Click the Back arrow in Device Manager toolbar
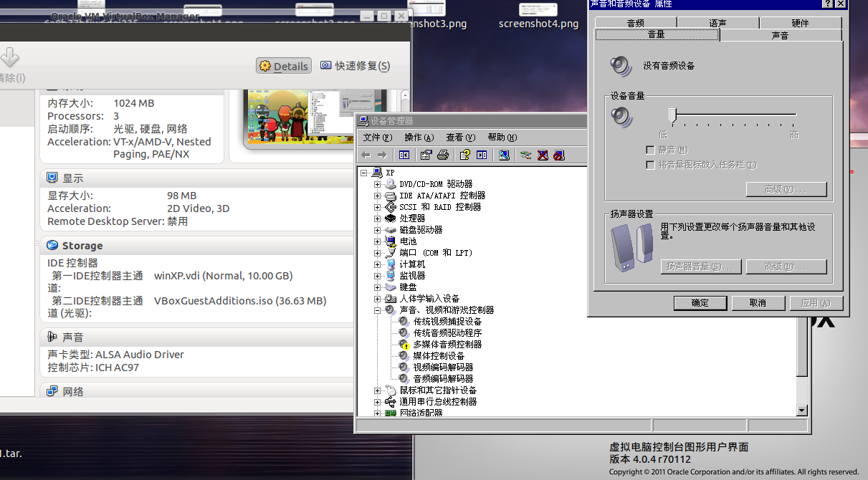This screenshot has width=868, height=480. point(366,155)
